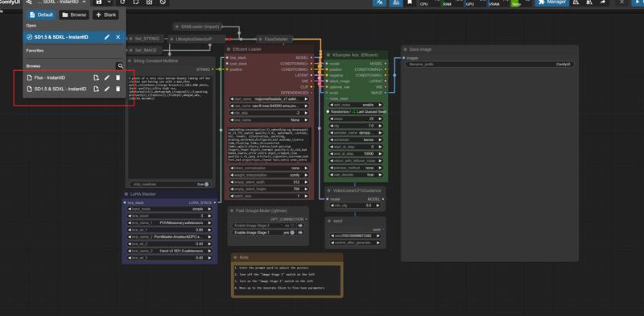Change lora_name combo in Efficient Loader
Viewport: 644px width, 316px height.
click(x=269, y=120)
